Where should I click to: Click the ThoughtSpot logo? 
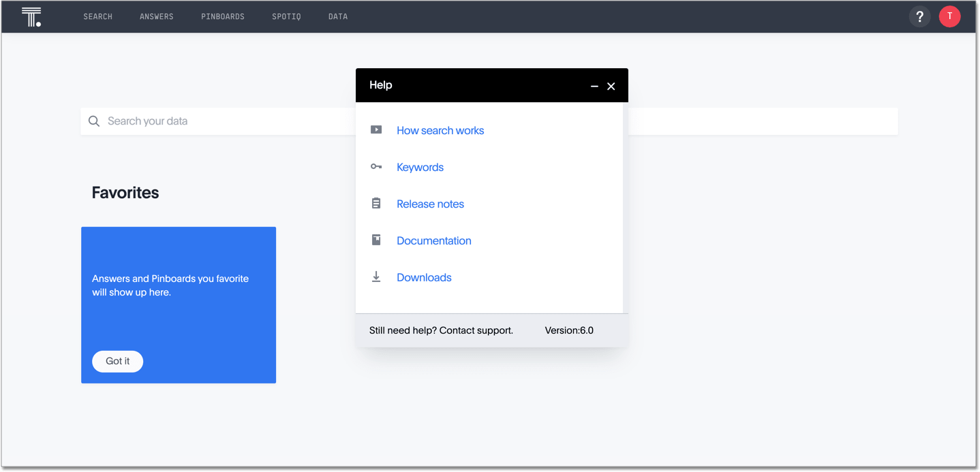31,16
